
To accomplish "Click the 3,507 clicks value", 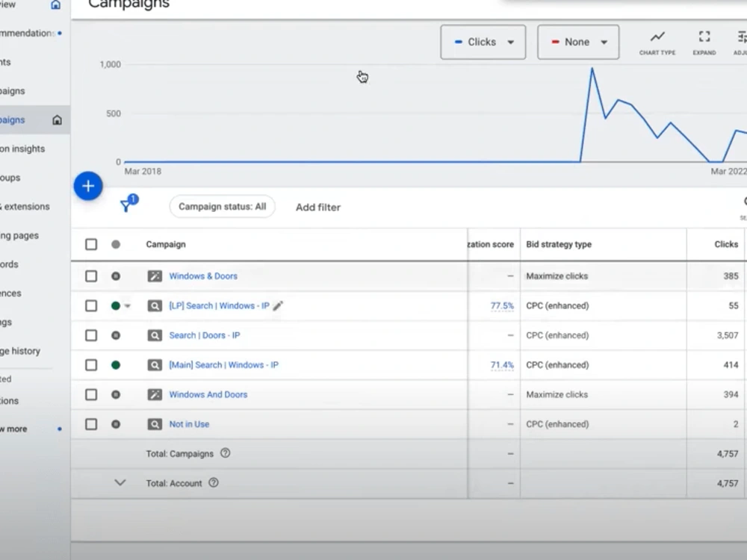I will [x=728, y=335].
